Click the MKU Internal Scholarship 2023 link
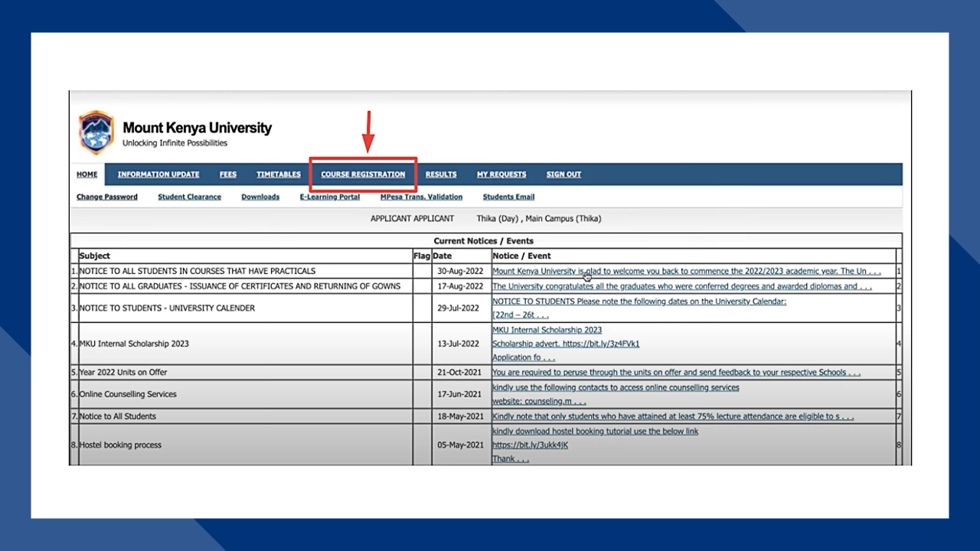 click(x=547, y=330)
